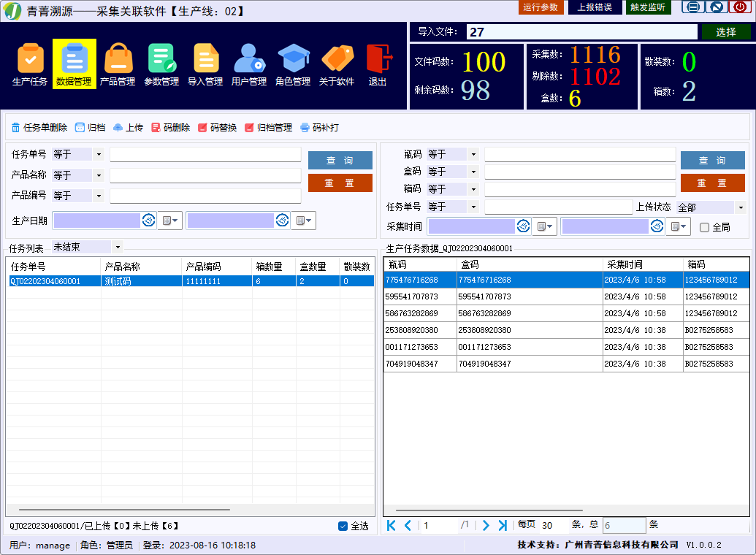Open the 产品管理 product management icon
This screenshot has width=756, height=555.
[x=118, y=64]
